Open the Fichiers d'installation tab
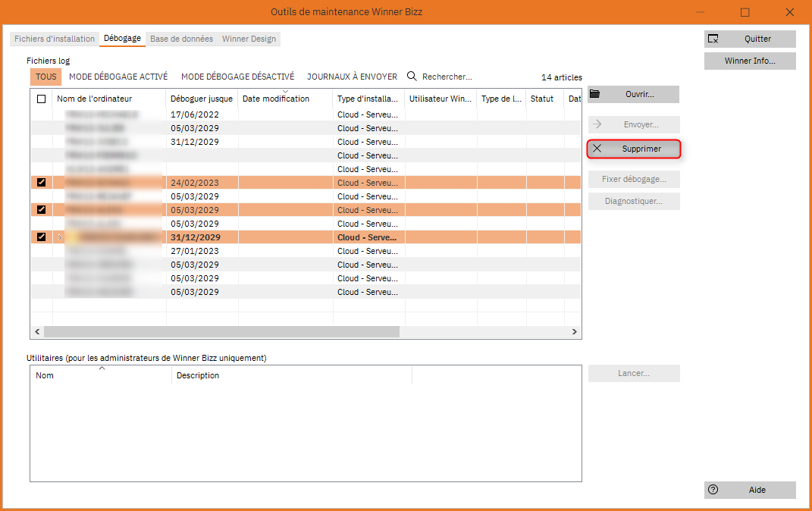 click(55, 39)
